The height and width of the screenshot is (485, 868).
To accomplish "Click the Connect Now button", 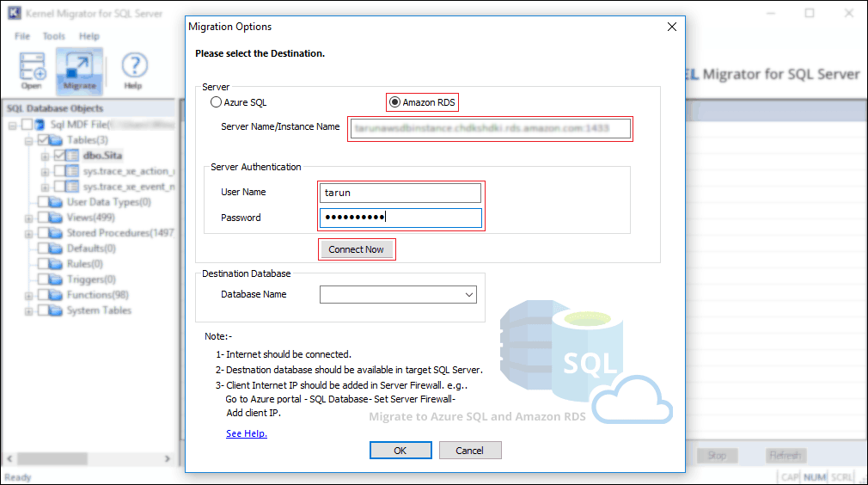I will (357, 249).
